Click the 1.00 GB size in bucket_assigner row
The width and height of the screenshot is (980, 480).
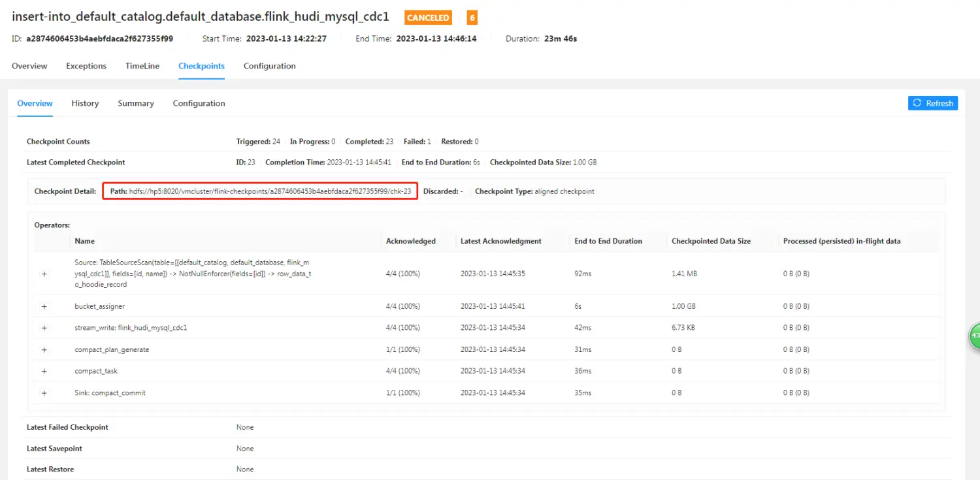point(684,306)
